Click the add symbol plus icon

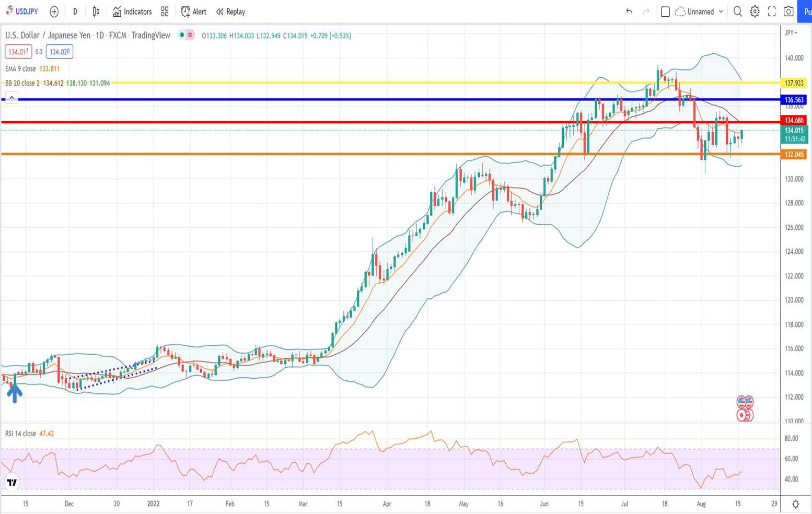[54, 11]
